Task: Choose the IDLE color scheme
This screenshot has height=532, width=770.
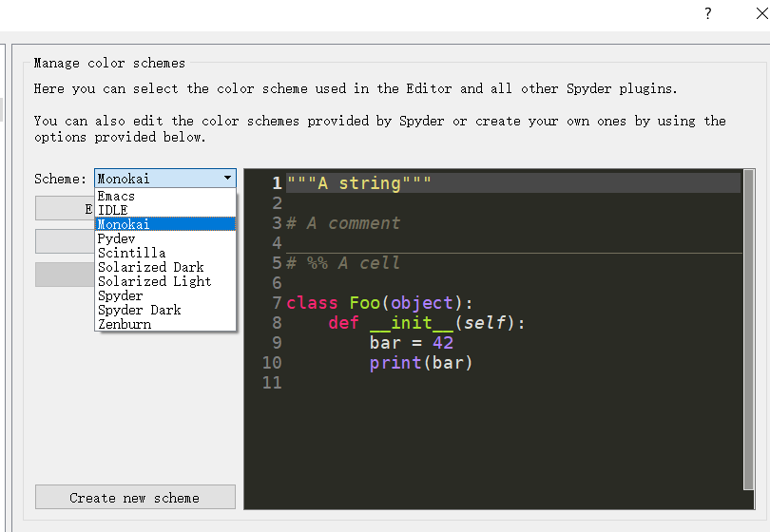Action: [165, 210]
